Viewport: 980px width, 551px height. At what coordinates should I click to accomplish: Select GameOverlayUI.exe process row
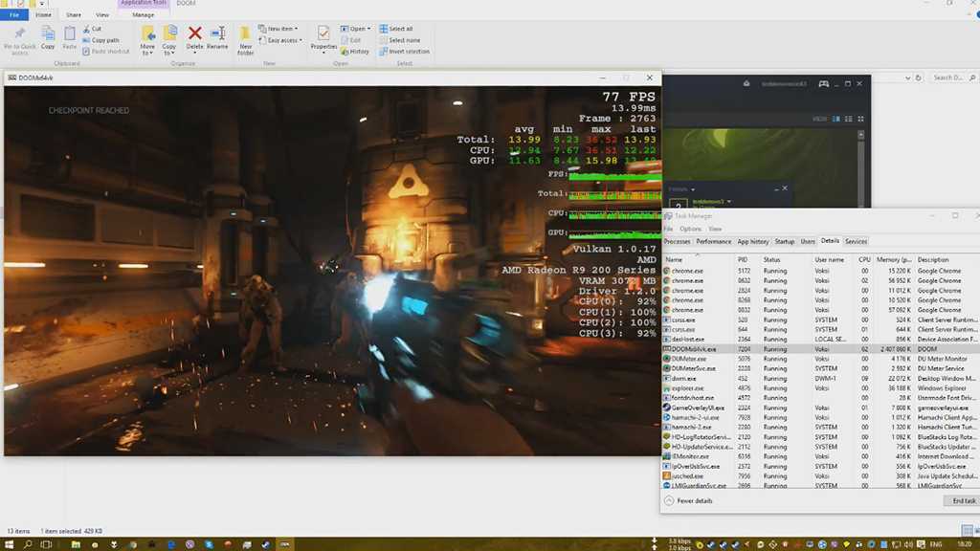point(820,408)
